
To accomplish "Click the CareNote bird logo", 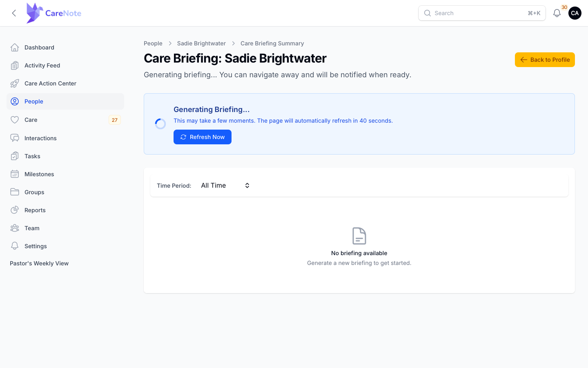I will pyautogui.click(x=35, y=13).
